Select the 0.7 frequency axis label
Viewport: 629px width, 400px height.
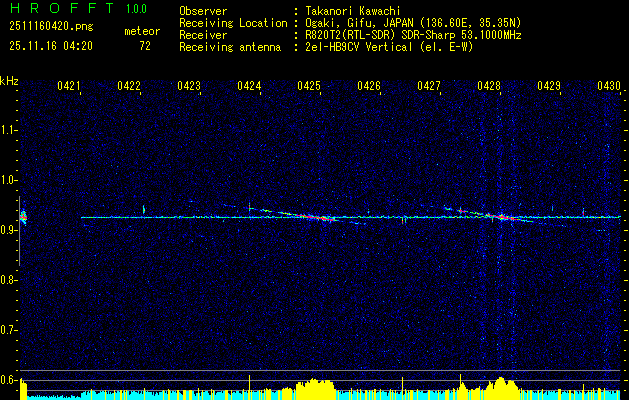pyautogui.click(x=9, y=329)
